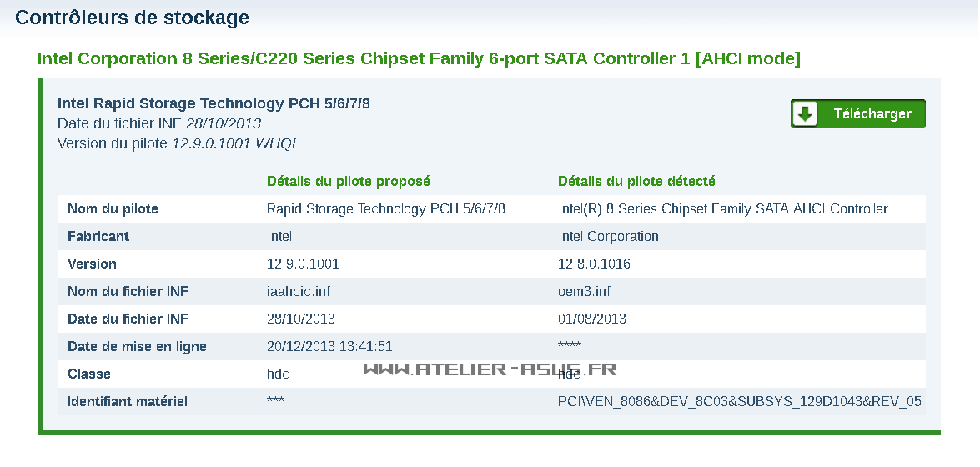Click the Fabricant row label

tap(98, 236)
